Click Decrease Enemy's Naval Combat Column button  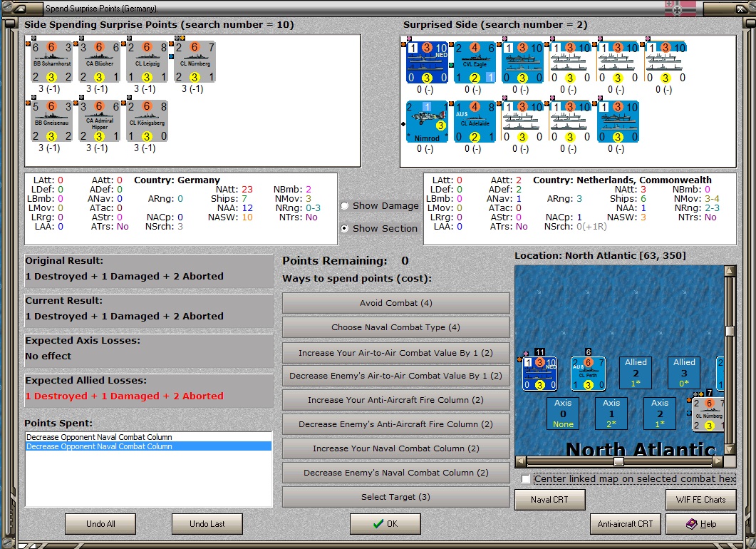[396, 473]
